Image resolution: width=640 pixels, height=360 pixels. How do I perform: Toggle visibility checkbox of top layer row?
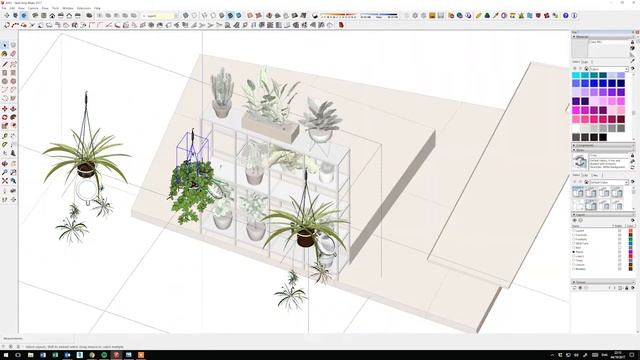619,231
